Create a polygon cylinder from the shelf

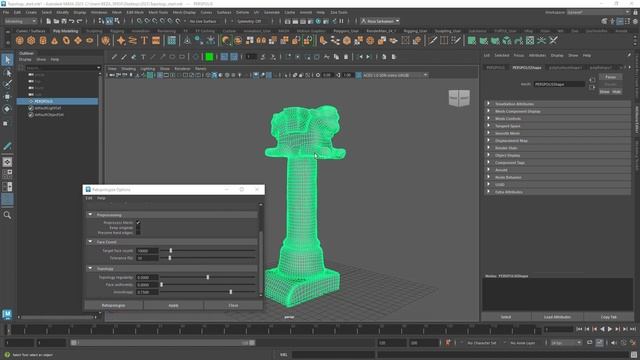tap(43, 40)
